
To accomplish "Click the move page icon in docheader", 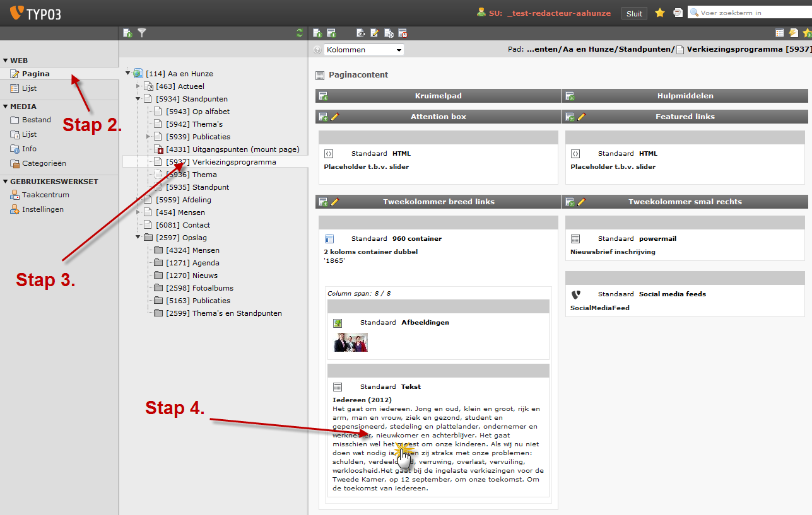I will [x=389, y=33].
